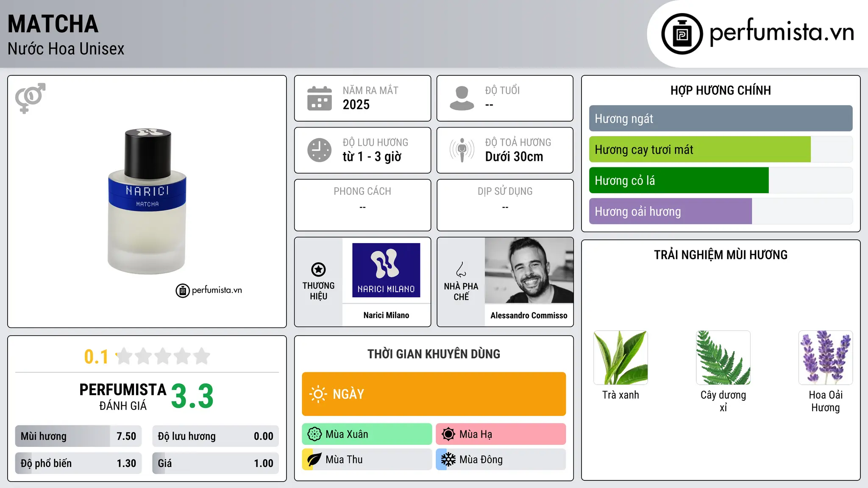The height and width of the screenshot is (488, 868).
Task: Click the user rating value 0.1
Action: pyautogui.click(x=96, y=357)
